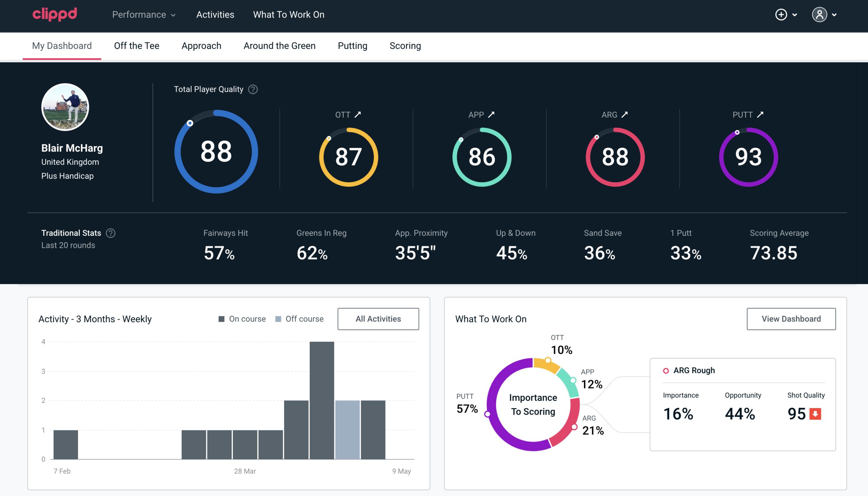Click the APP performance score ring

point(481,156)
